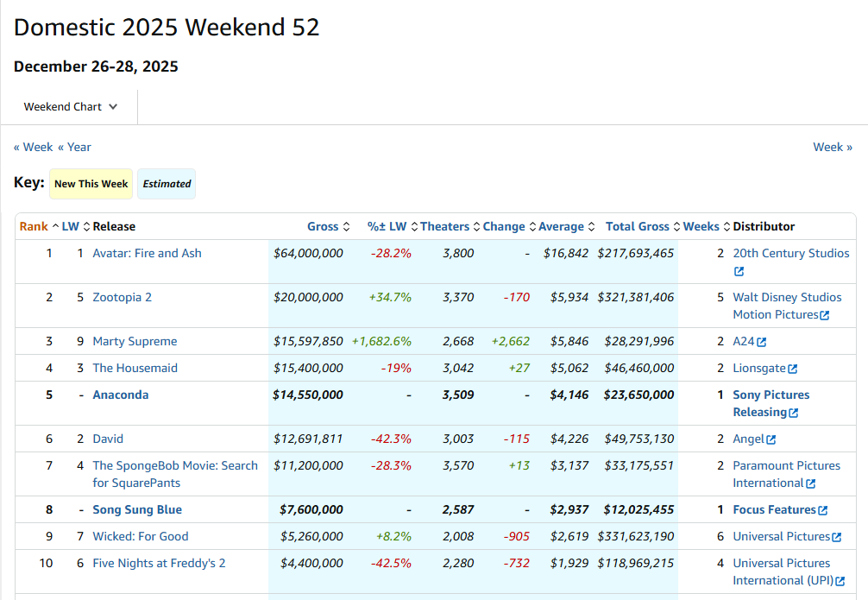The width and height of the screenshot is (868, 600).
Task: Open the Weekend Chart dropdown
Action: pyautogui.click(x=70, y=107)
